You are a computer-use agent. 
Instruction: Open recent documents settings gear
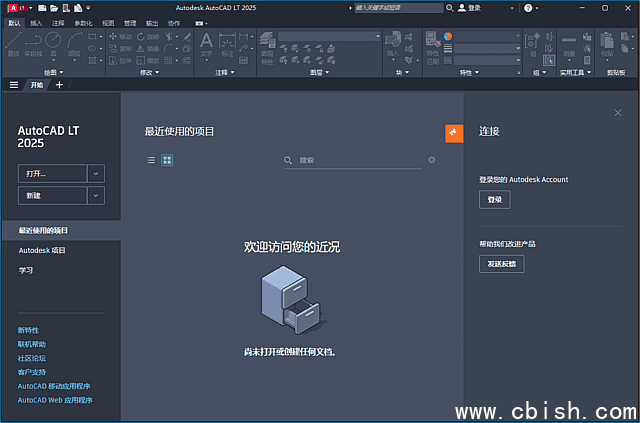(431, 160)
